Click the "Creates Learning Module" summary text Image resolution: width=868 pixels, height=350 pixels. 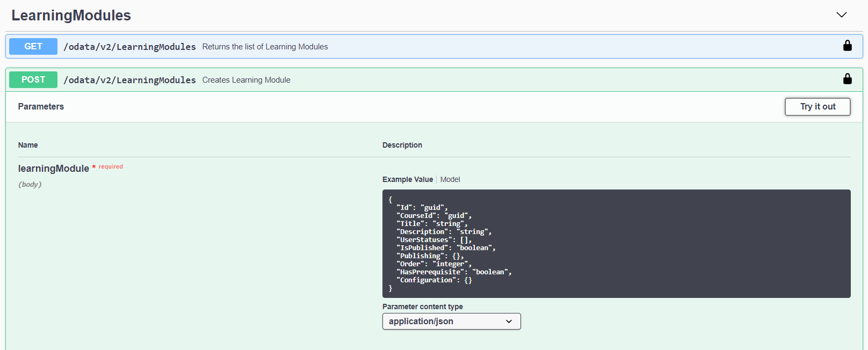coord(246,81)
